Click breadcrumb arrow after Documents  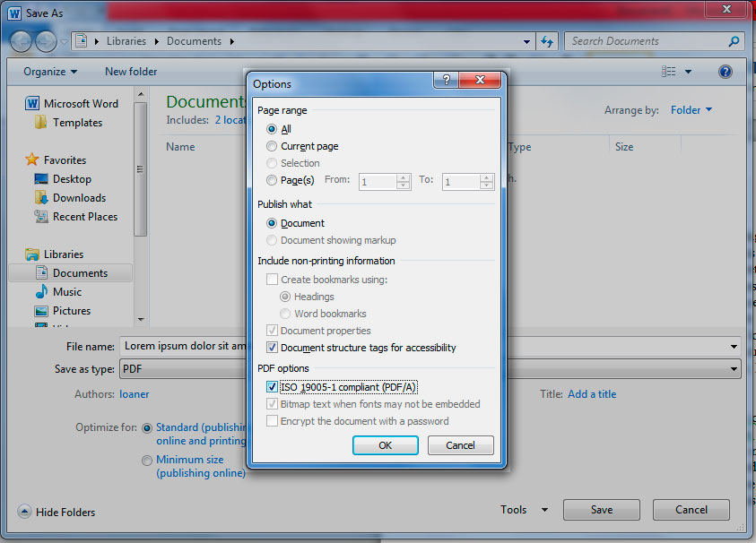232,41
